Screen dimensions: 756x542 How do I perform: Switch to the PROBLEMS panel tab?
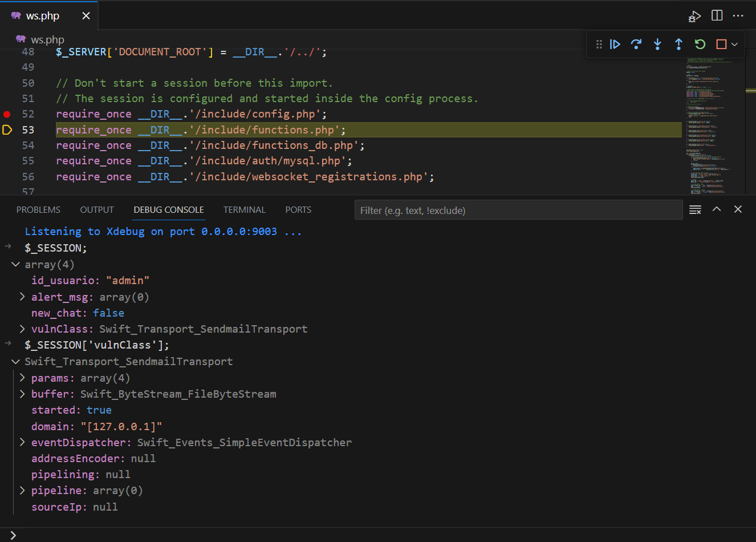(38, 210)
